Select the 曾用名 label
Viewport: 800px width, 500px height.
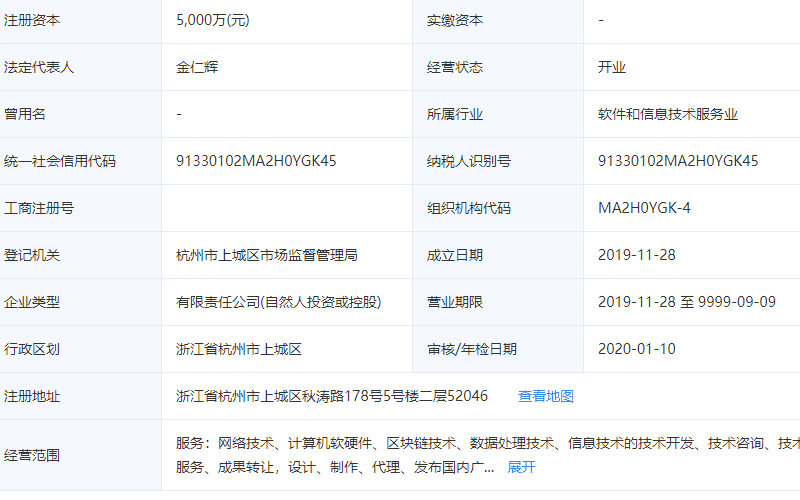click(25, 114)
